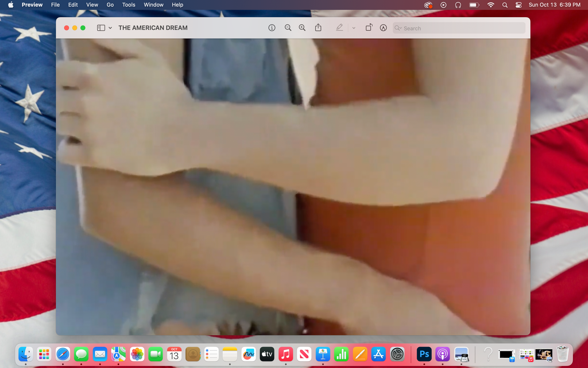Open the highlight color dropdown arrow
Image resolution: width=588 pixels, height=368 pixels.
[354, 28]
